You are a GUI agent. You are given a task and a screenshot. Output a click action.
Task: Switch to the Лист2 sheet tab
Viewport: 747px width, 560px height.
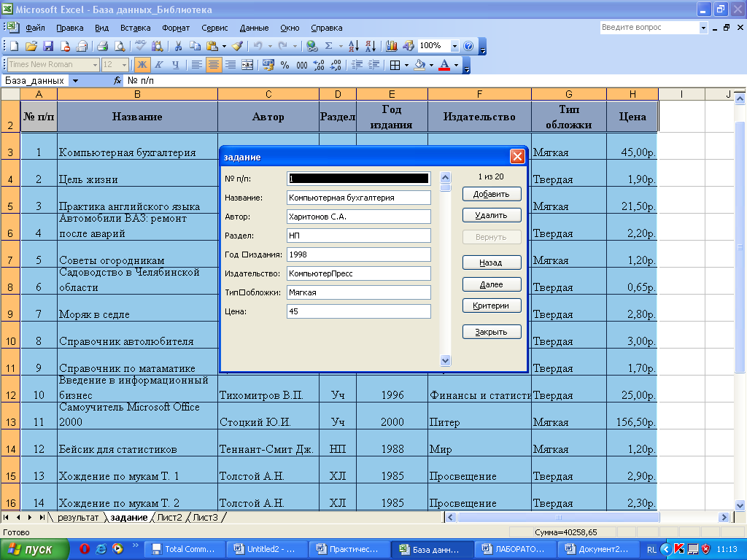169,518
